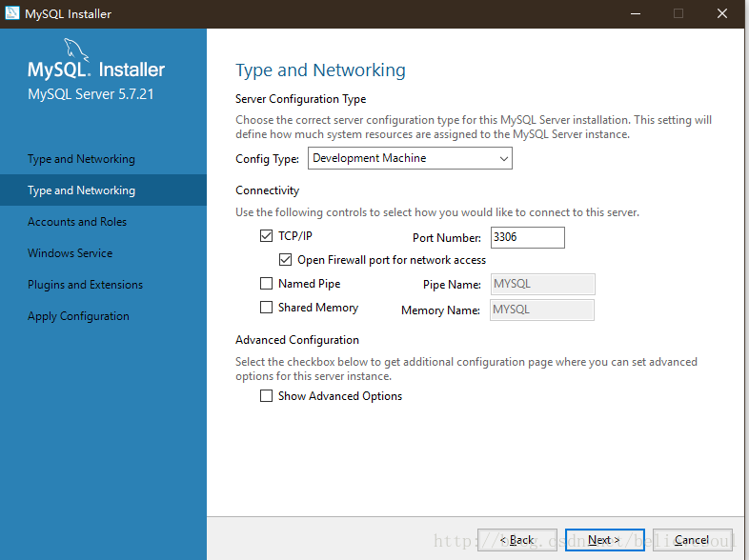Click the Server Configuration Type label
The width and height of the screenshot is (749, 560).
pos(301,99)
